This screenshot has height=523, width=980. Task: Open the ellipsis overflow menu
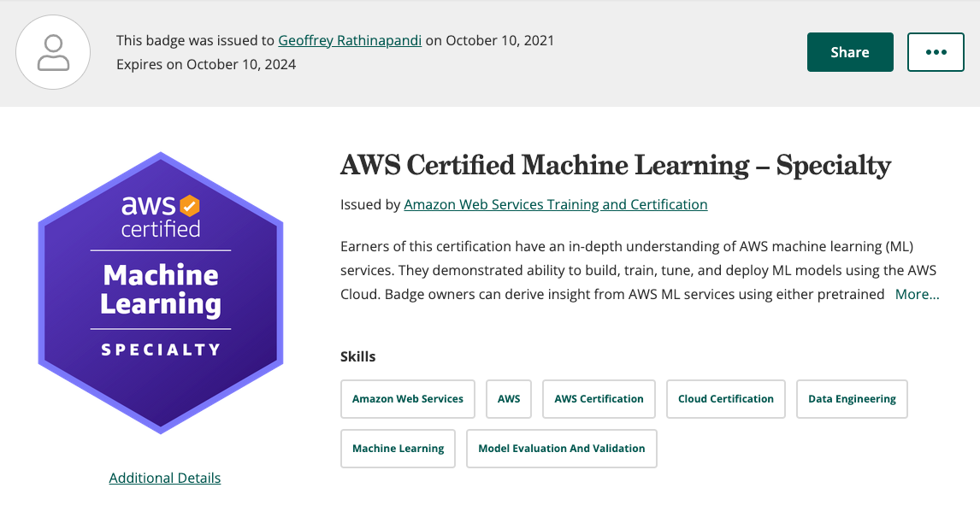point(936,51)
